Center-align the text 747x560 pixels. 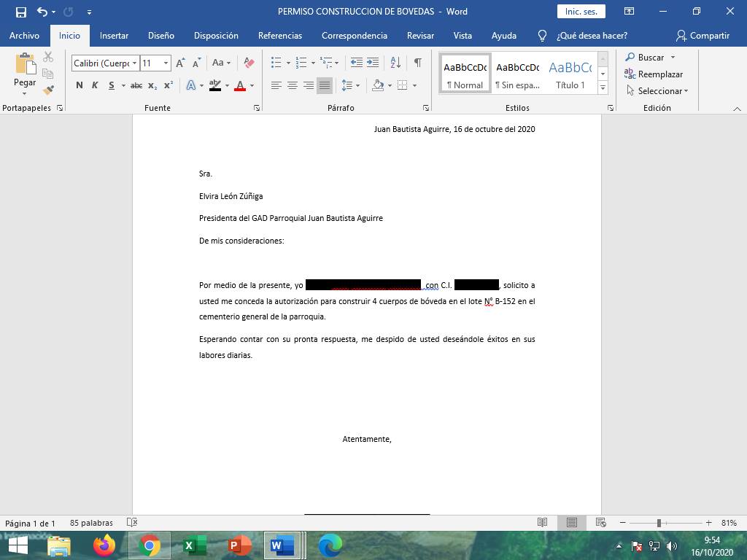[x=292, y=85]
